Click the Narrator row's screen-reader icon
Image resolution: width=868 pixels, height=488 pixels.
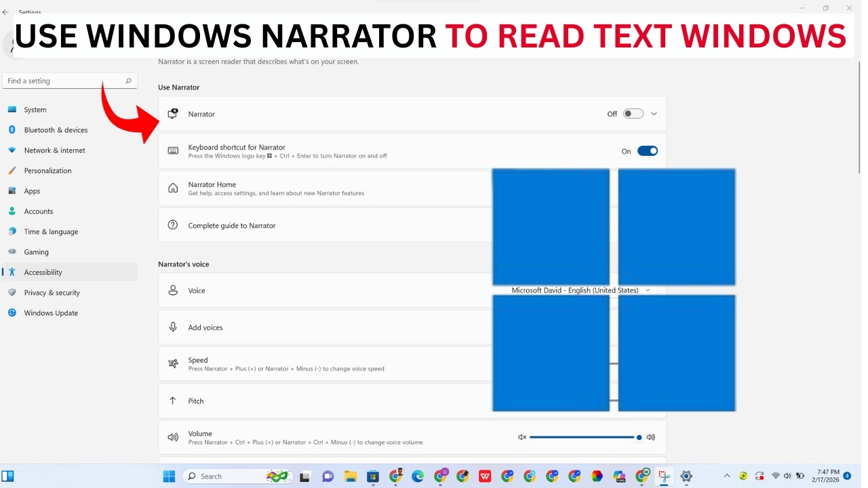pyautogui.click(x=173, y=114)
